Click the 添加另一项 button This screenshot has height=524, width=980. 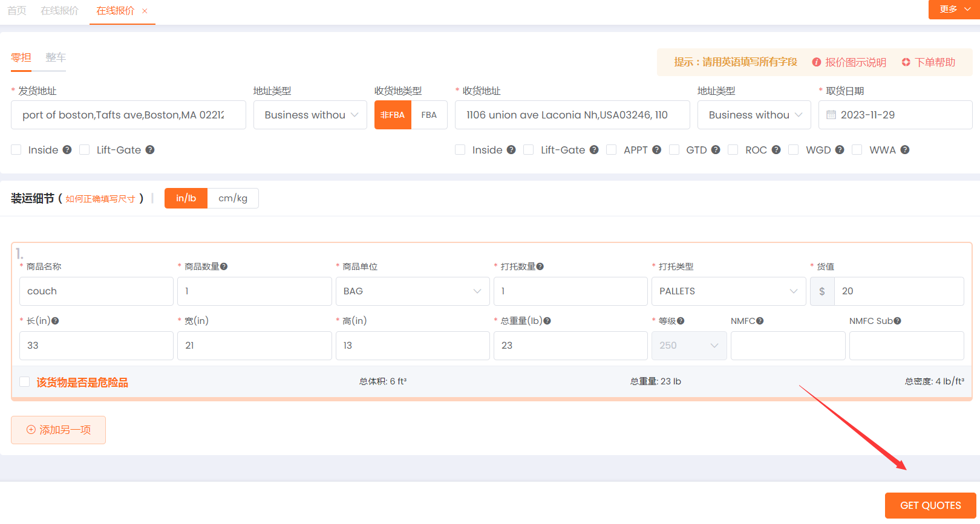coord(59,430)
